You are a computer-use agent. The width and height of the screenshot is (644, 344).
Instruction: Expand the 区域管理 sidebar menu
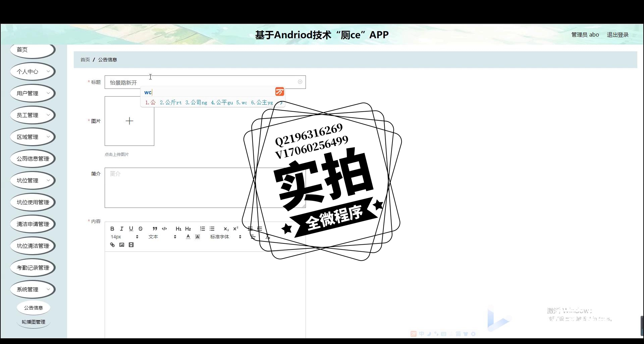pos(33,137)
